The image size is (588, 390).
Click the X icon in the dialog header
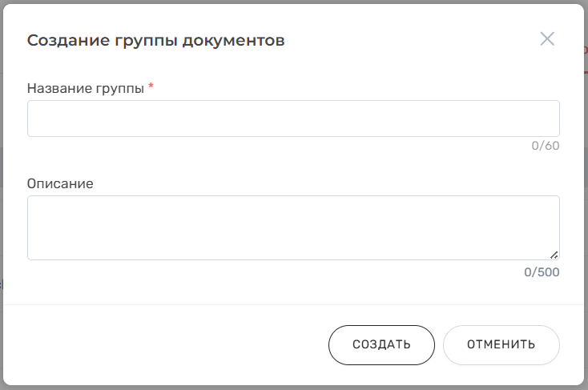(547, 39)
